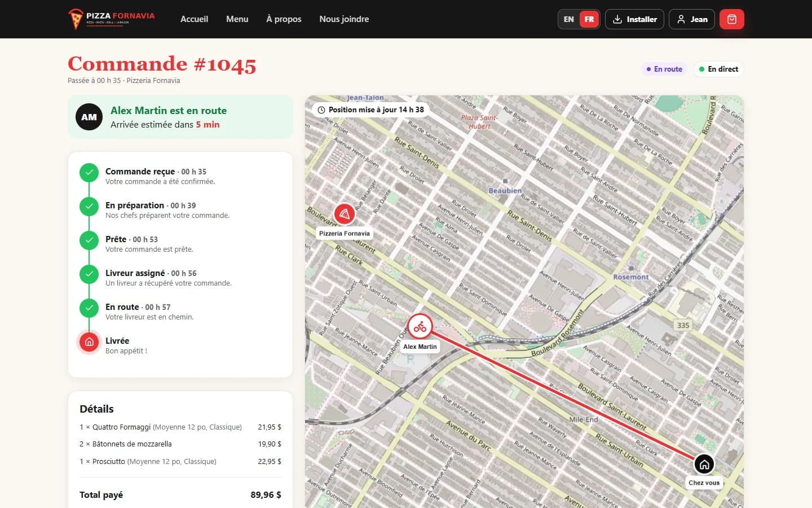Click the En préparation checkmark icon

coord(89,207)
